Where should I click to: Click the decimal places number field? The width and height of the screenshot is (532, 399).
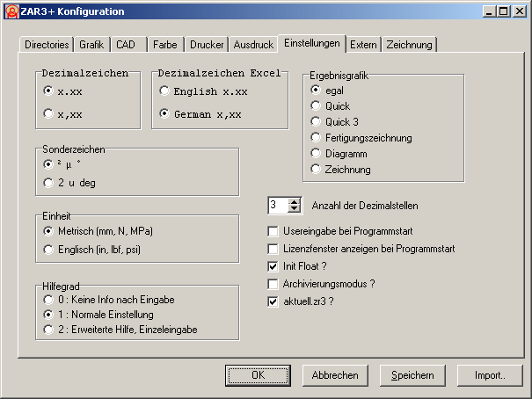click(x=277, y=205)
